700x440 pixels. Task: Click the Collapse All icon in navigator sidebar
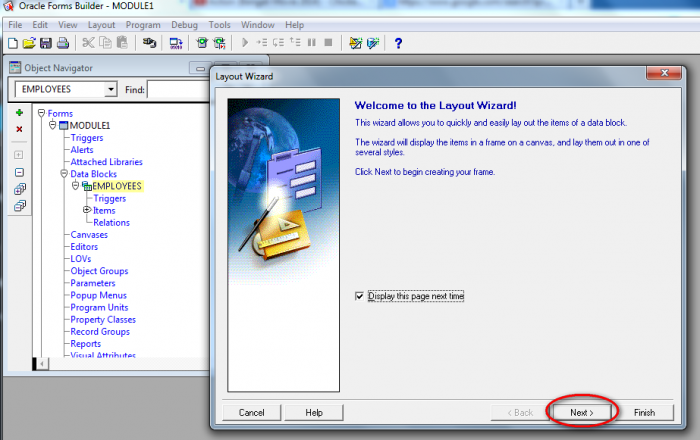tap(20, 206)
